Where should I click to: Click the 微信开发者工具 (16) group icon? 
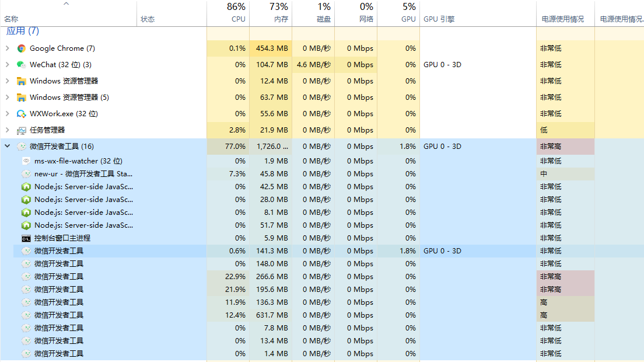click(22, 147)
